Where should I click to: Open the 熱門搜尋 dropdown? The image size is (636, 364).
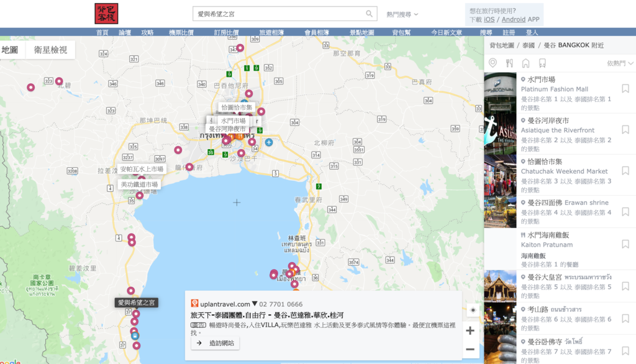pos(402,14)
